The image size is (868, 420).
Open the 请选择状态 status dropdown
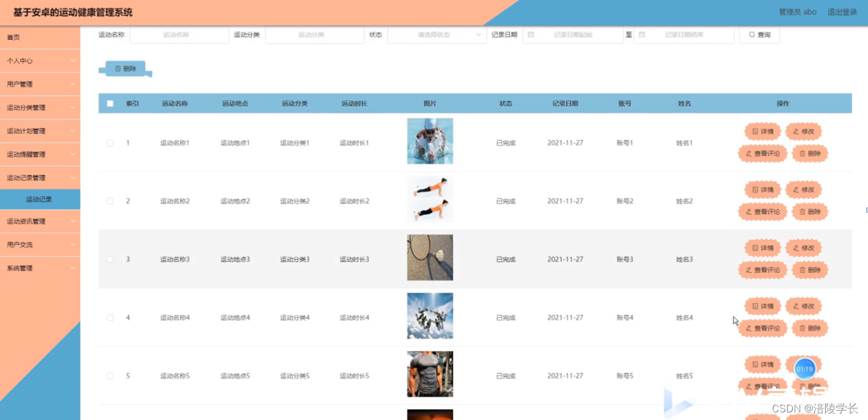click(x=436, y=35)
